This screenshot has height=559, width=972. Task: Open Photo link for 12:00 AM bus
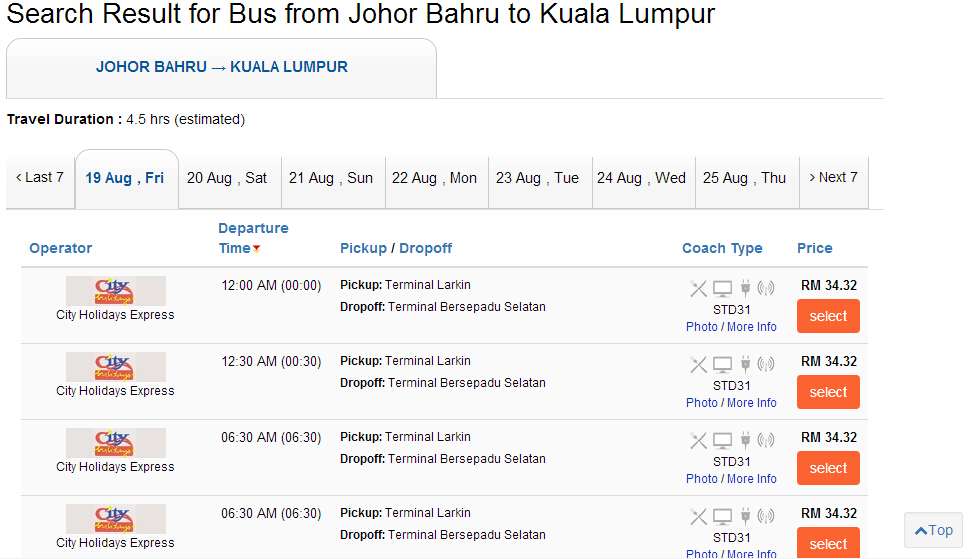(x=702, y=327)
